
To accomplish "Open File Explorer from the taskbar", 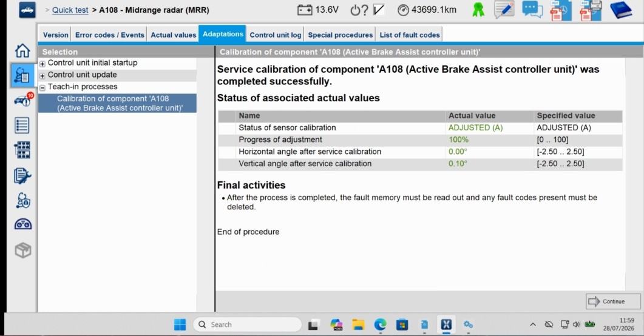I will coord(358,325).
